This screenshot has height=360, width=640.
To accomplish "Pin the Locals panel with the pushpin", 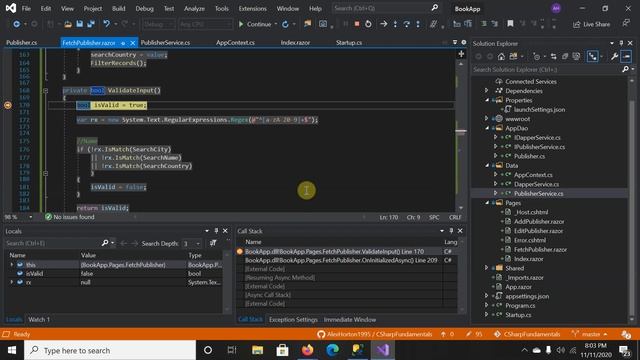I will pos(216,231).
